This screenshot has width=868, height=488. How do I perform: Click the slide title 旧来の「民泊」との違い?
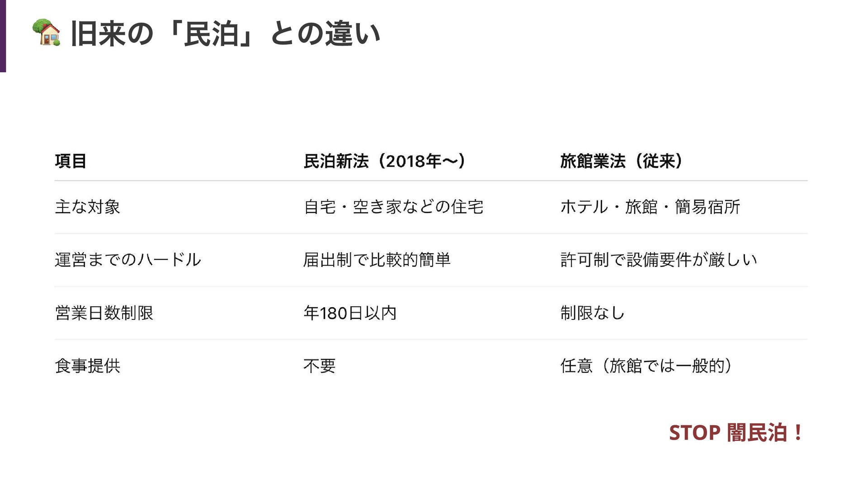(225, 34)
